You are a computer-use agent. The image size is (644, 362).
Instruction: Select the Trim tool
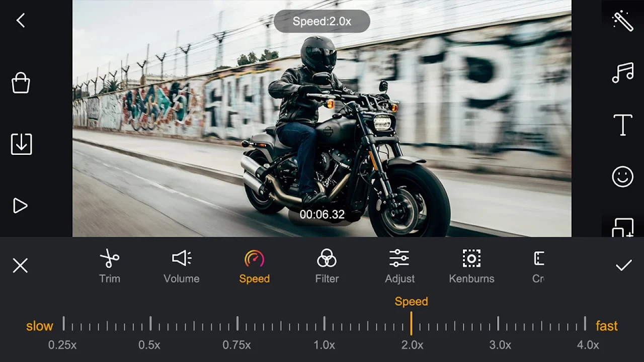(110, 266)
